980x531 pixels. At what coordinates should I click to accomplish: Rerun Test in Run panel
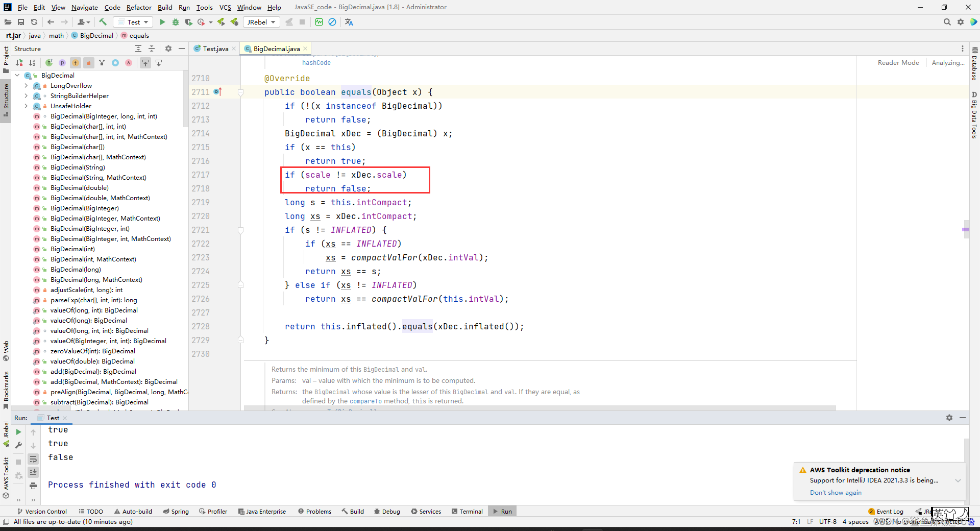(19, 432)
